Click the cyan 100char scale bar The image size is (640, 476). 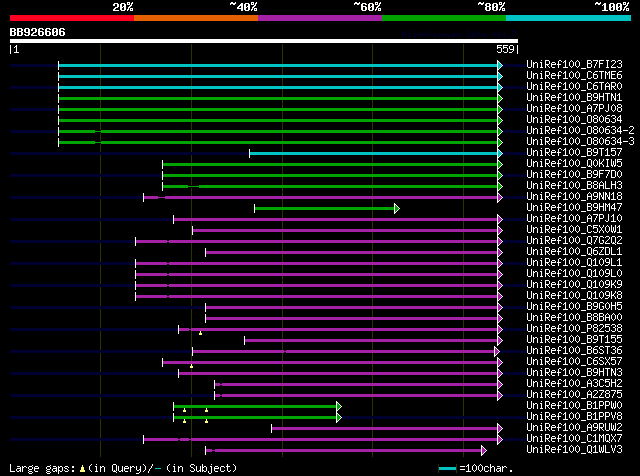pos(448,469)
